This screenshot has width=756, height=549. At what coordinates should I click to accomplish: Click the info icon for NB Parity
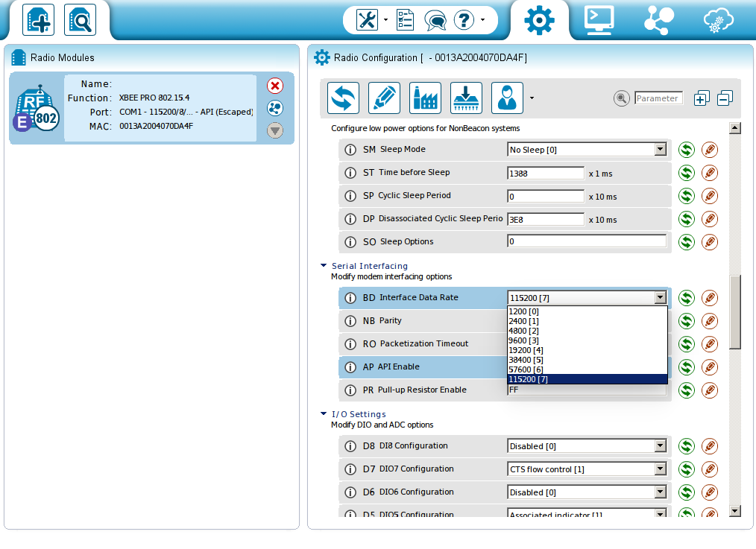(350, 321)
